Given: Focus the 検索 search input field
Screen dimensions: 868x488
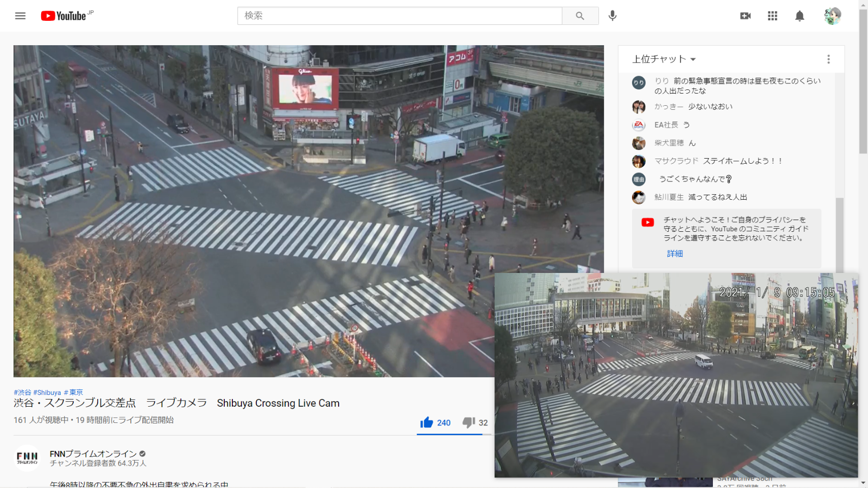Looking at the screenshot, I should tap(399, 16).
